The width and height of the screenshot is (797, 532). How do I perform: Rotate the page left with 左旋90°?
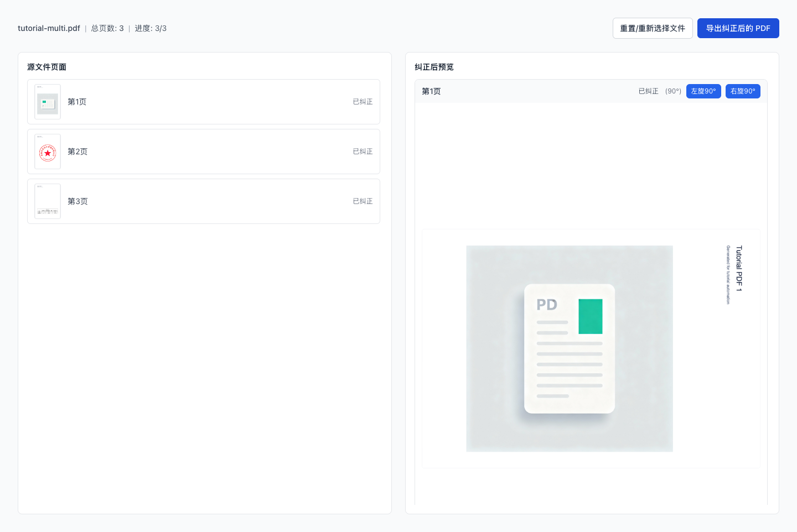[x=703, y=91]
